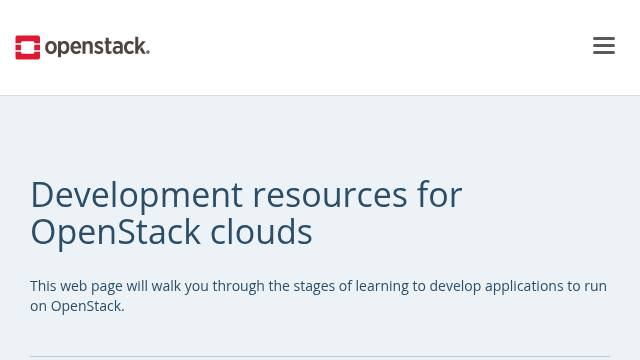Click the OpenStack logo

[x=82, y=47]
